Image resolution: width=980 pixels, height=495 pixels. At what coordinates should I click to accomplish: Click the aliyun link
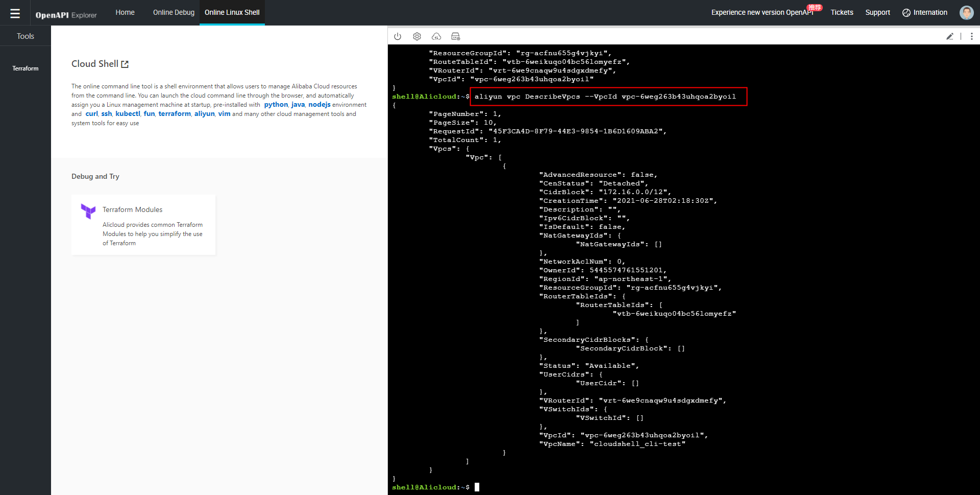pos(205,114)
